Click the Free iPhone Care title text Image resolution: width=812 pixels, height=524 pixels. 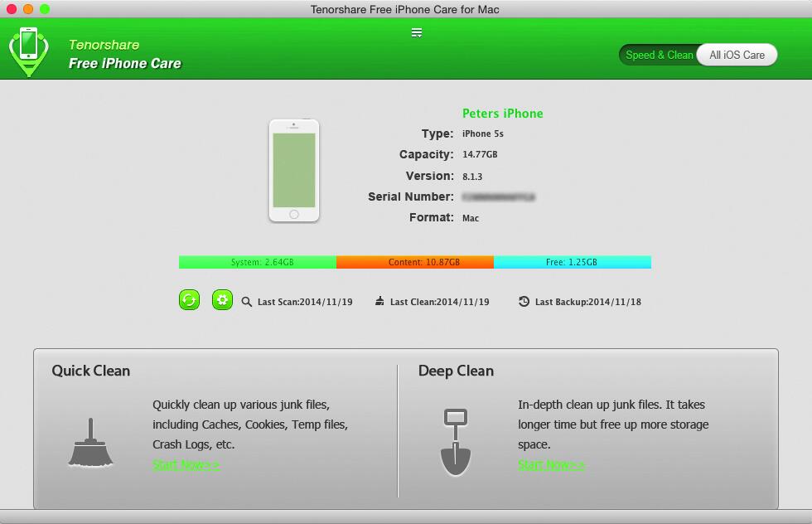point(125,63)
